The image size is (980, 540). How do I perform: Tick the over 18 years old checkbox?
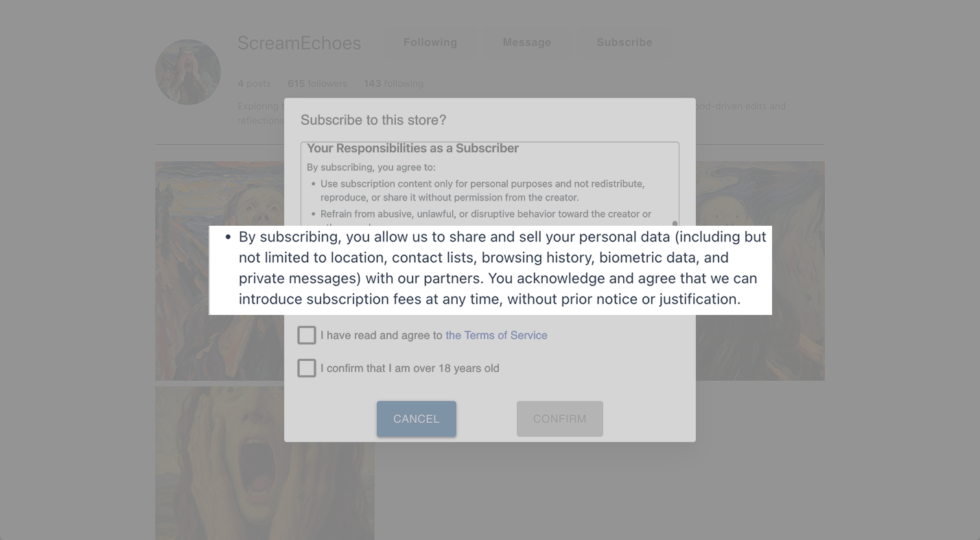(307, 368)
